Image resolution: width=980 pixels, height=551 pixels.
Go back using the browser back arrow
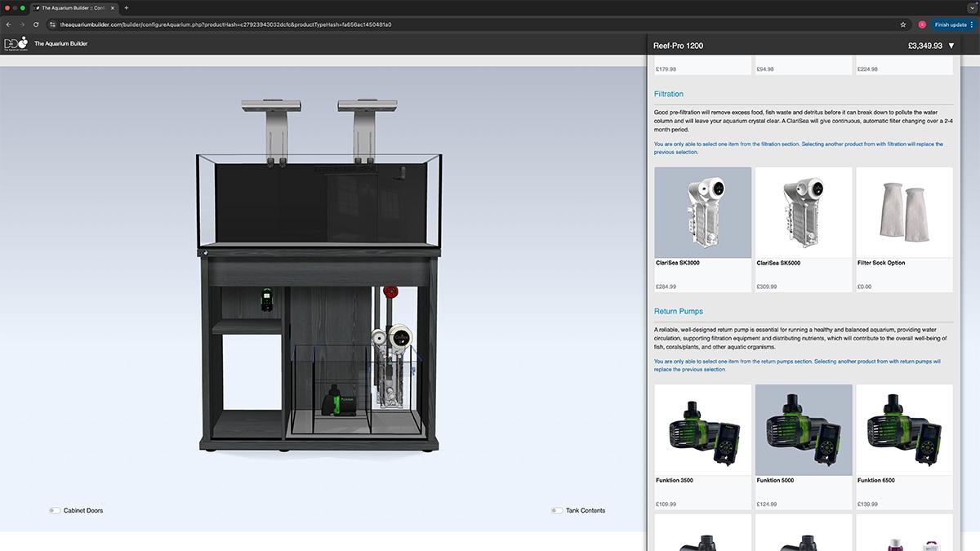click(9, 24)
